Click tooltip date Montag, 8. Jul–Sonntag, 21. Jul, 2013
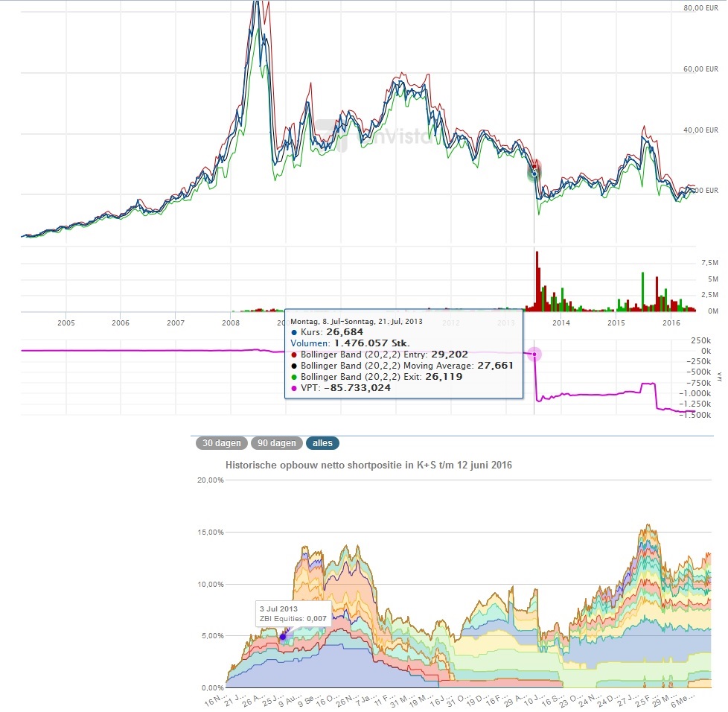 tap(357, 322)
